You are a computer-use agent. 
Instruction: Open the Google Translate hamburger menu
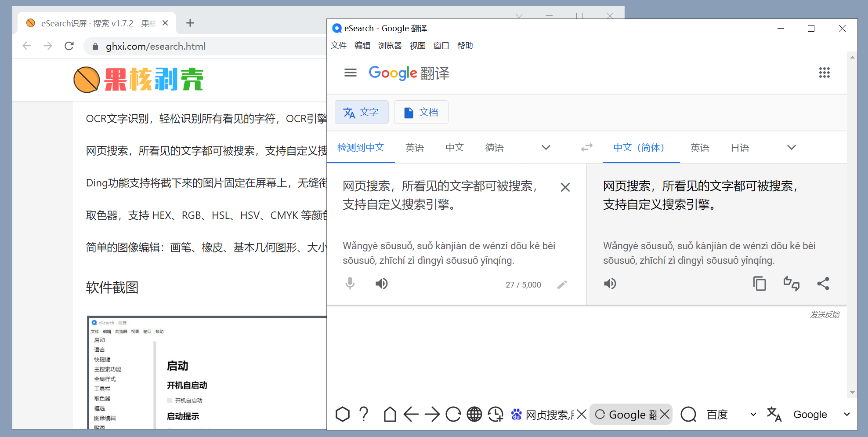(350, 73)
